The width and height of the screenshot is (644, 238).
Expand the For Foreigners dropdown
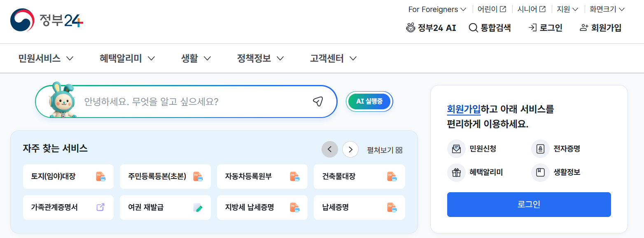(436, 9)
